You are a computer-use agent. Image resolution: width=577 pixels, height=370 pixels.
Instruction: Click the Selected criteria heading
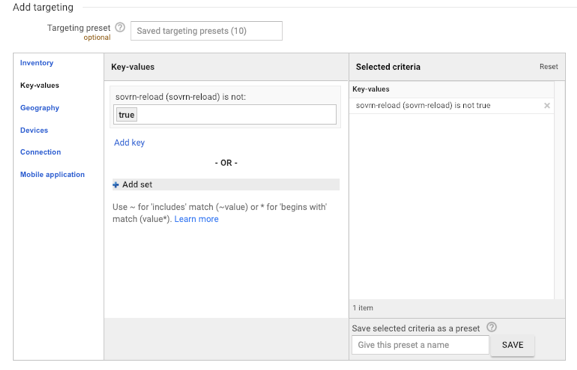[x=388, y=67]
